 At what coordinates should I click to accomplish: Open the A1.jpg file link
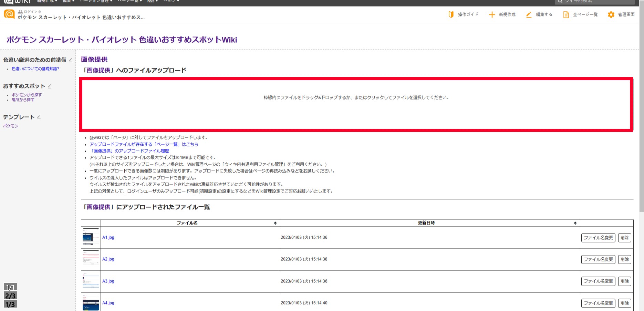click(108, 237)
